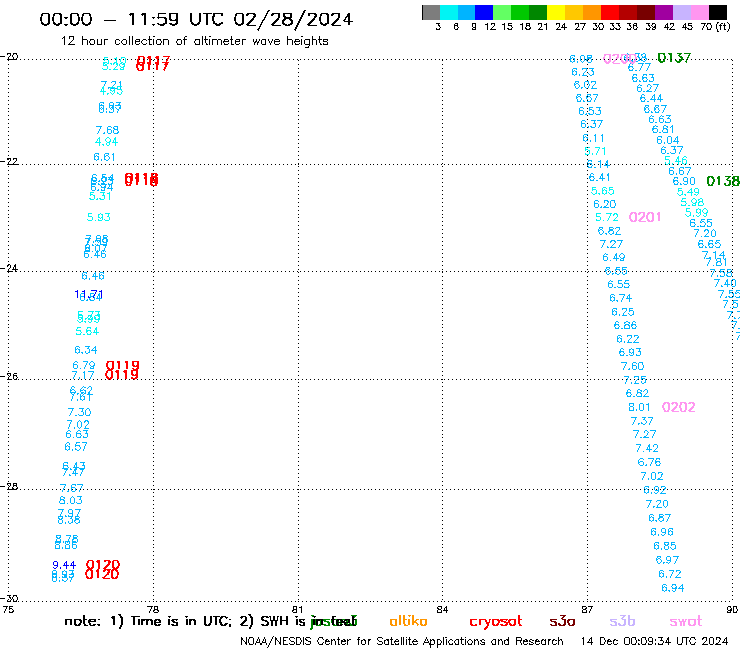Select the 's3a' satellite legend label
Image resolution: width=740 pixels, height=650 pixels.
pyautogui.click(x=562, y=622)
